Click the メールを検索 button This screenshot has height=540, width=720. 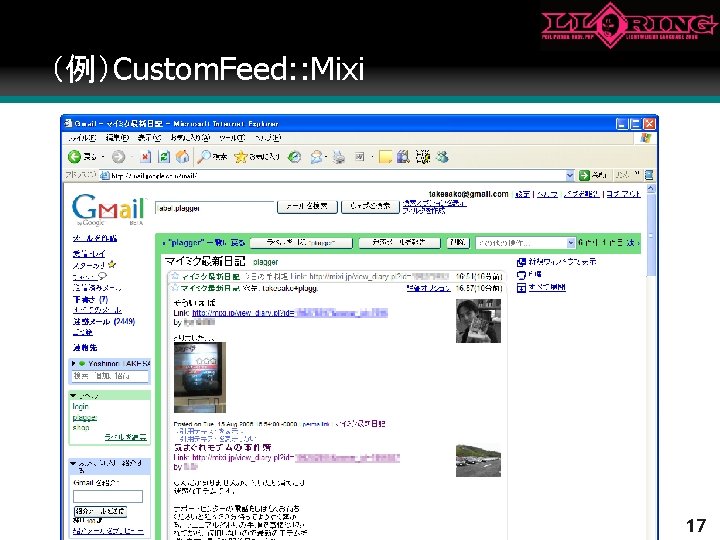coord(307,207)
